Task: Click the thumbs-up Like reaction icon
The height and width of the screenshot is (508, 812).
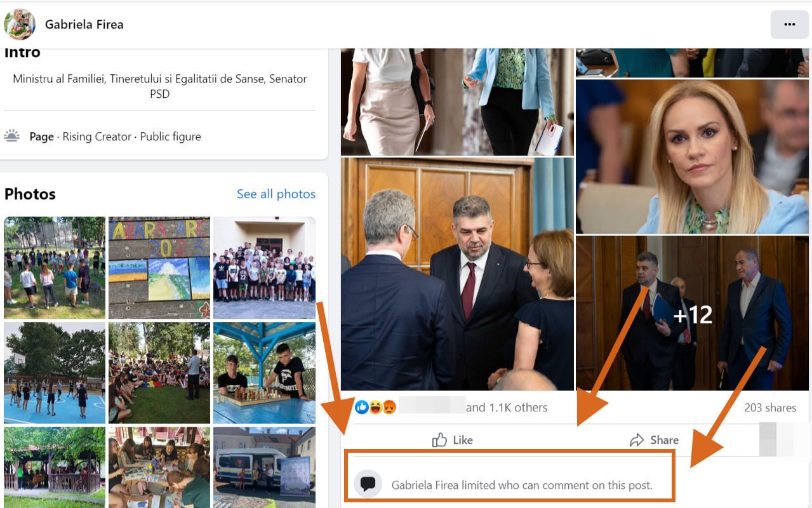Action: tap(362, 407)
